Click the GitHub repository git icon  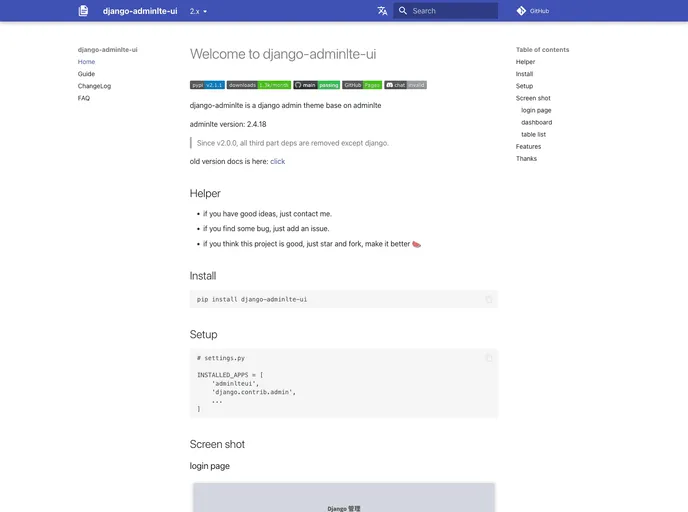[521, 11]
